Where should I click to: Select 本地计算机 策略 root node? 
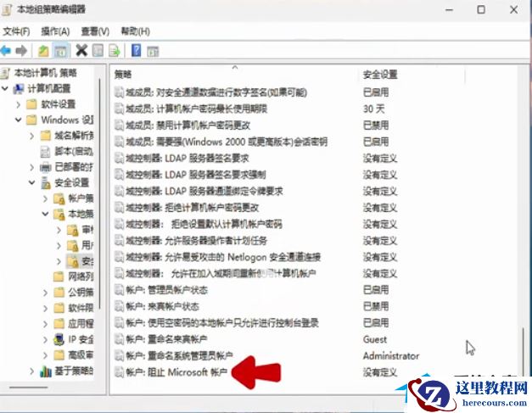[x=45, y=73]
